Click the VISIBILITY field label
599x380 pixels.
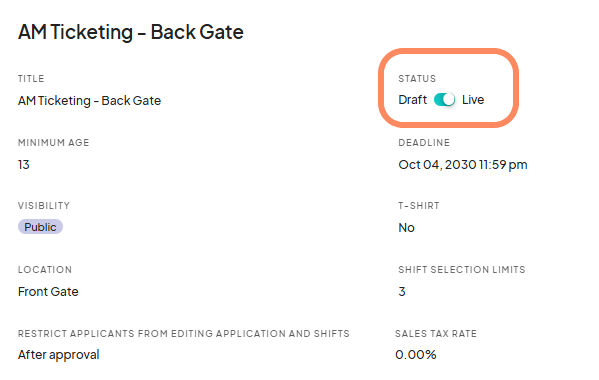[44, 206]
